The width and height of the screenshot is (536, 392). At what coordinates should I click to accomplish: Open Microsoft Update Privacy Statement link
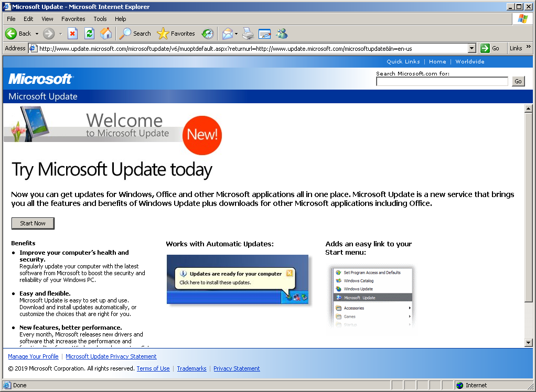(111, 356)
